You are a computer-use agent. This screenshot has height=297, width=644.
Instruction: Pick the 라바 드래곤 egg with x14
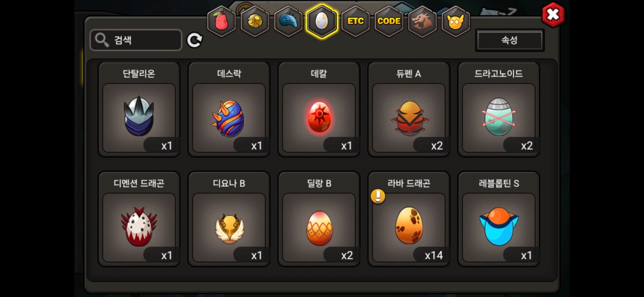click(x=409, y=219)
